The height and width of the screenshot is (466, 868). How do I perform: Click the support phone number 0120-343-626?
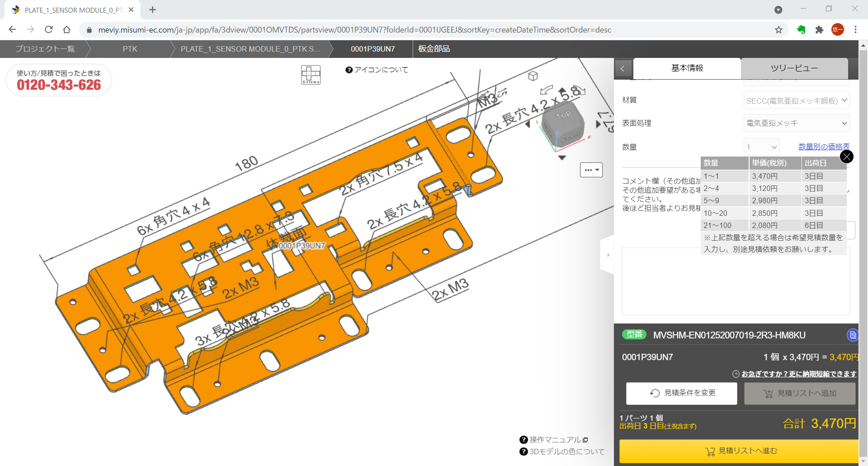coord(59,85)
